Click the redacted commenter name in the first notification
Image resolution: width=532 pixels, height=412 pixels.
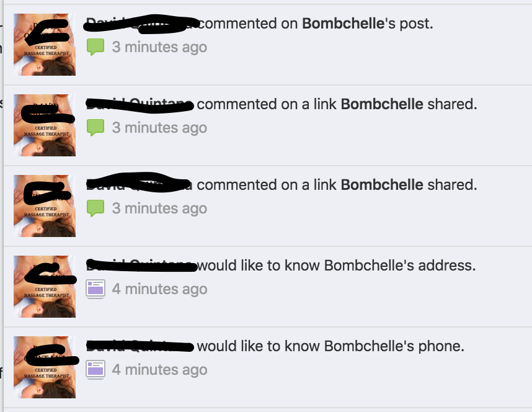pyautogui.click(x=141, y=24)
